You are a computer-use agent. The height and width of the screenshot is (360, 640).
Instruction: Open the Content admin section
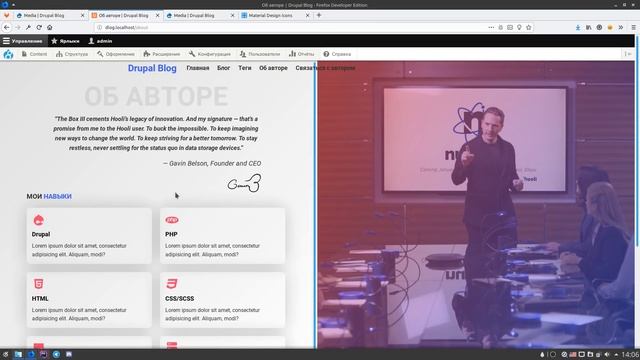pos(34,54)
